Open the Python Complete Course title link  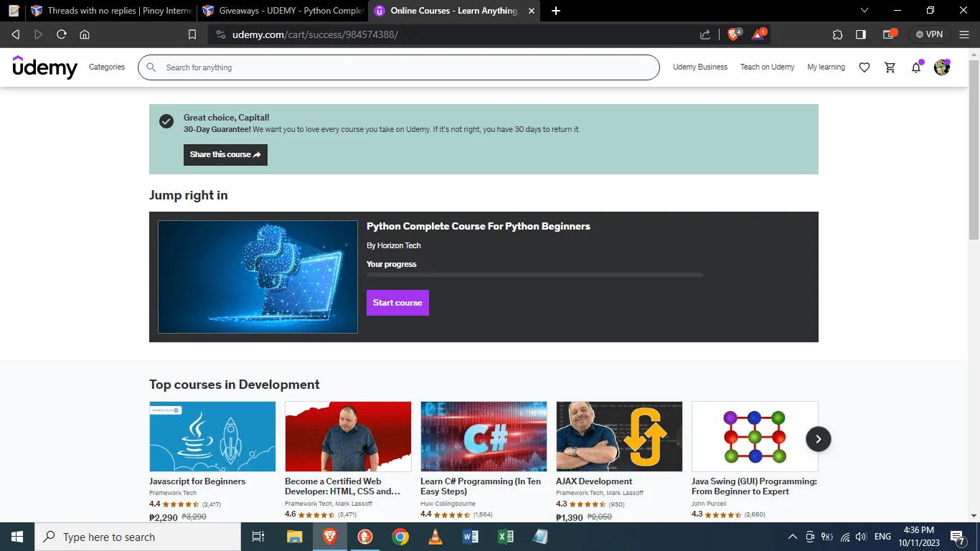(x=479, y=227)
